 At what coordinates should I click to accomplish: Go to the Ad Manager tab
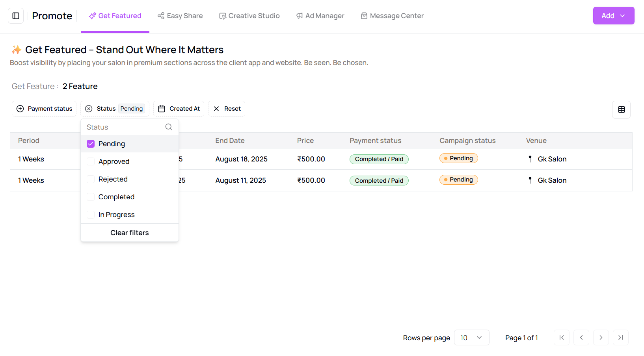320,16
